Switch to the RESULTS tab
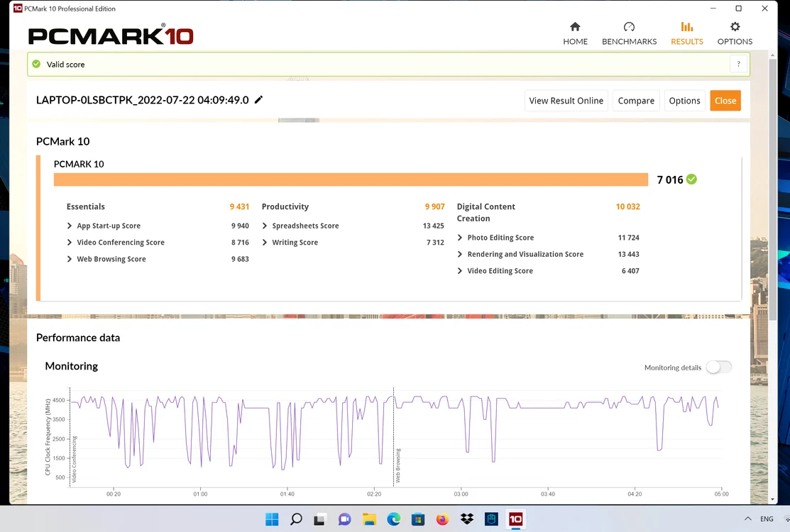Screen dimensions: 790x532 pos(686,33)
